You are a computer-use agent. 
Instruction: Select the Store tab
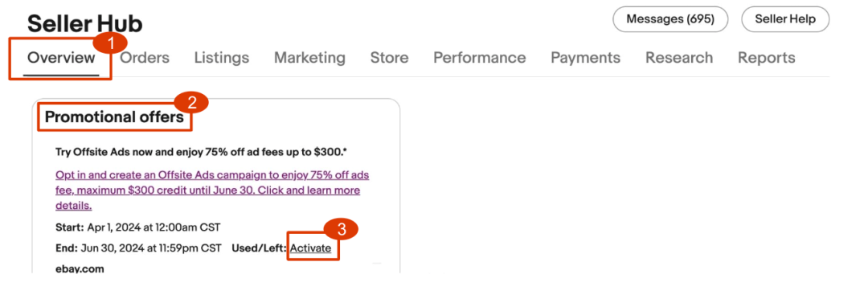[x=389, y=58]
